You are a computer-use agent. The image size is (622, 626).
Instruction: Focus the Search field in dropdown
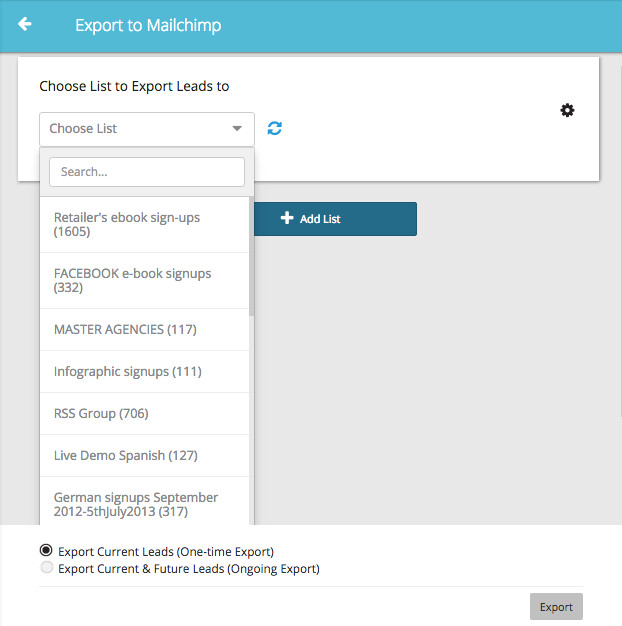point(147,172)
